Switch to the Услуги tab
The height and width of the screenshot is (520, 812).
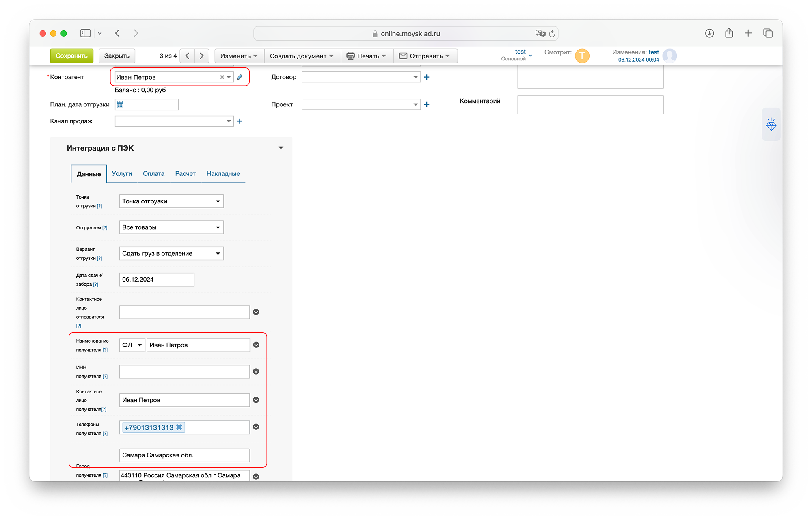coord(122,174)
